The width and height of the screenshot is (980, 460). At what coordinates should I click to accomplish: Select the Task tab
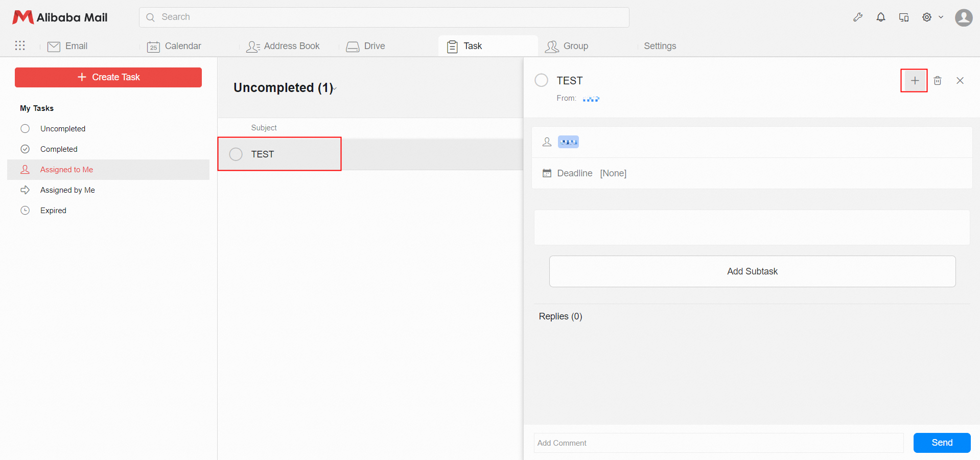click(488, 46)
